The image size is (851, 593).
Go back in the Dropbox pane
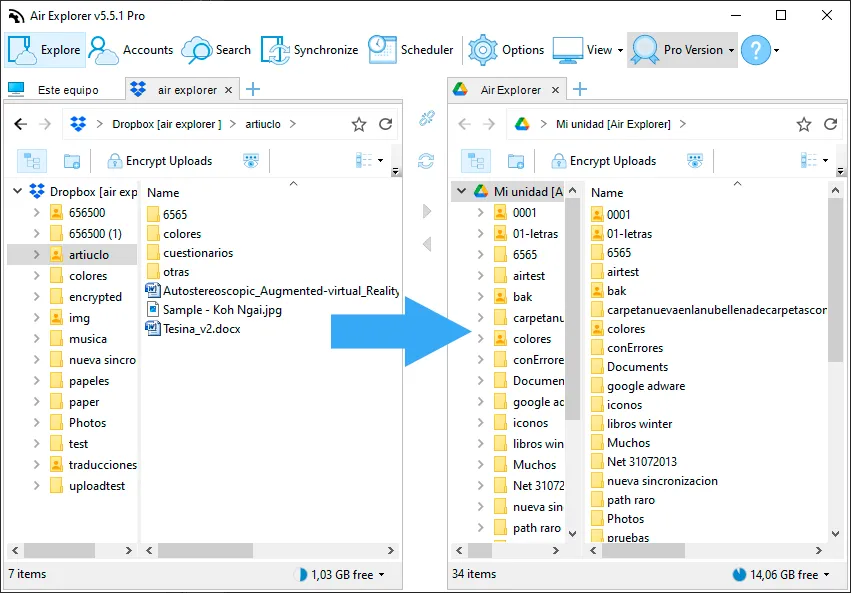click(x=21, y=124)
